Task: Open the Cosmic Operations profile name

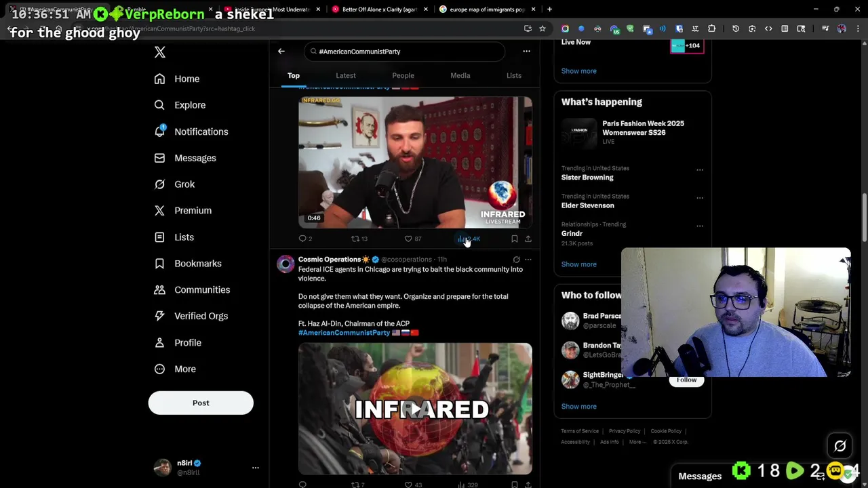Action: pyautogui.click(x=330, y=259)
